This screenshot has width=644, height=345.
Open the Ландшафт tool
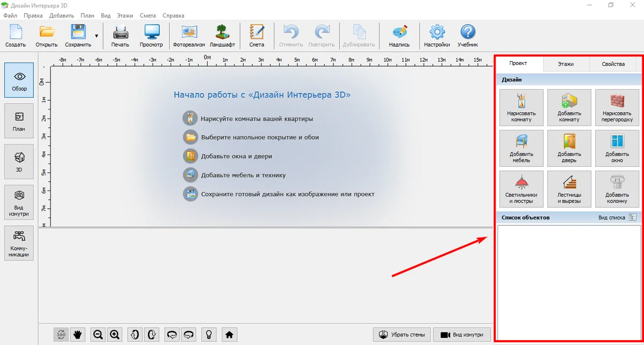222,36
